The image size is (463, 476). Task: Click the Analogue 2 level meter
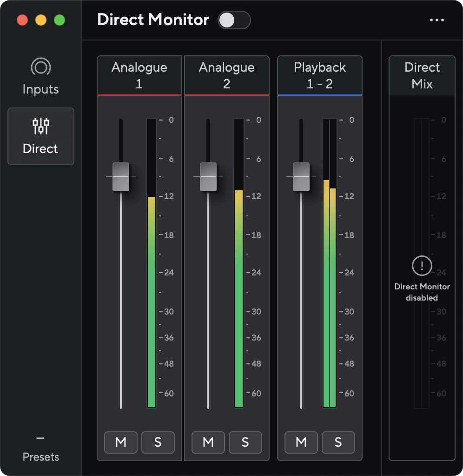239,263
